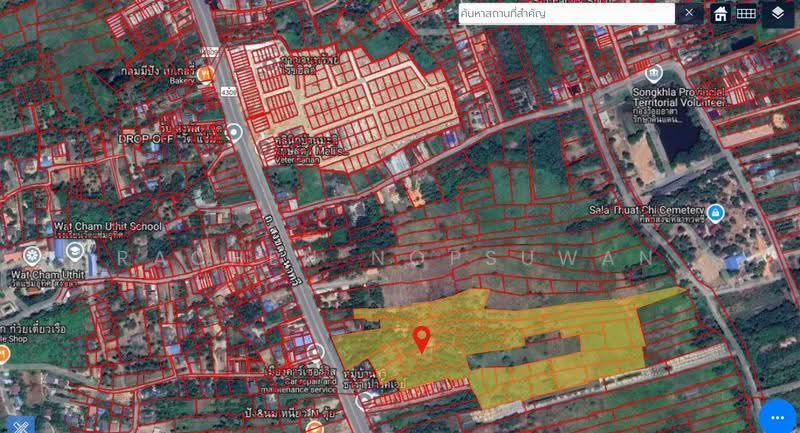
Task: Select the Wat Cham Uthit temple marker
Action: [x=32, y=256]
